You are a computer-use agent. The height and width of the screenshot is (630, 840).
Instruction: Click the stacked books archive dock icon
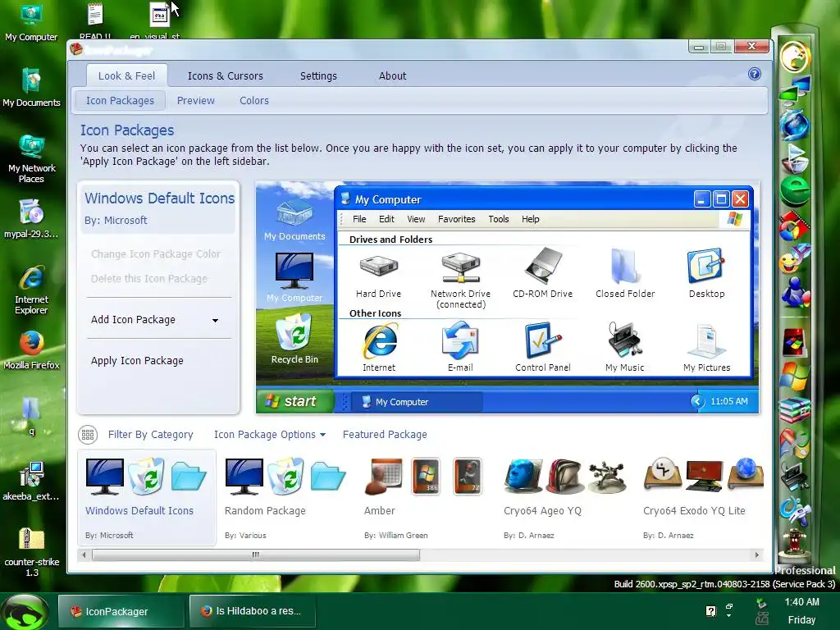795,411
